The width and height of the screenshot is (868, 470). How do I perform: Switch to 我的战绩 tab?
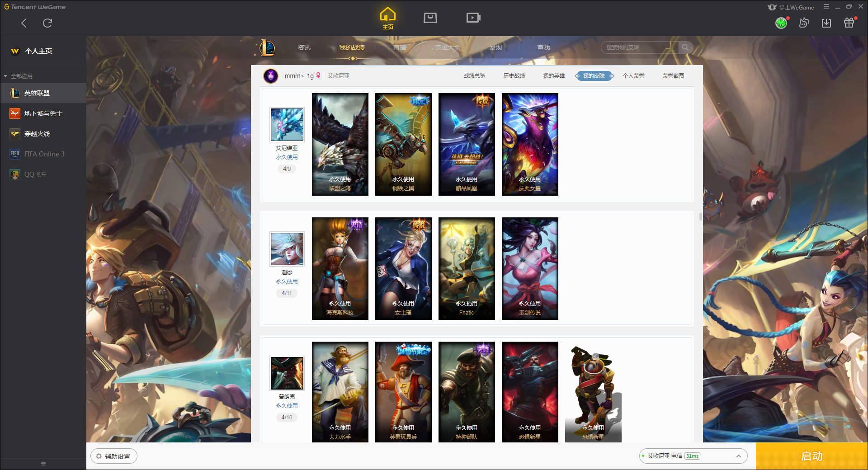(x=352, y=47)
